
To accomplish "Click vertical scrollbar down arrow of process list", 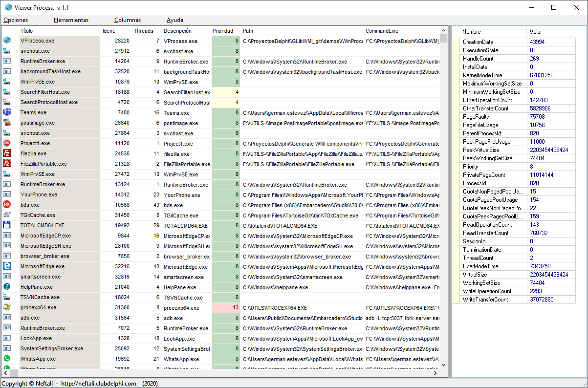I will click(443, 365).
